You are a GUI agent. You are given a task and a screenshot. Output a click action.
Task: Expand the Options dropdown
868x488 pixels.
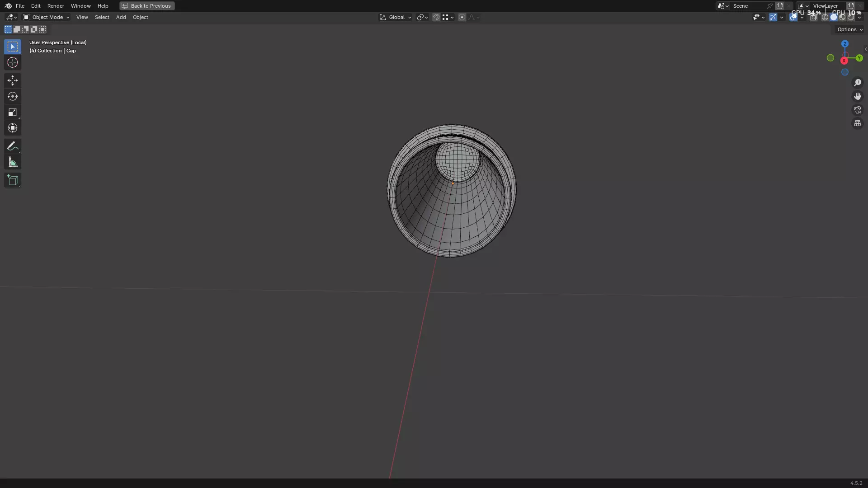[849, 29]
